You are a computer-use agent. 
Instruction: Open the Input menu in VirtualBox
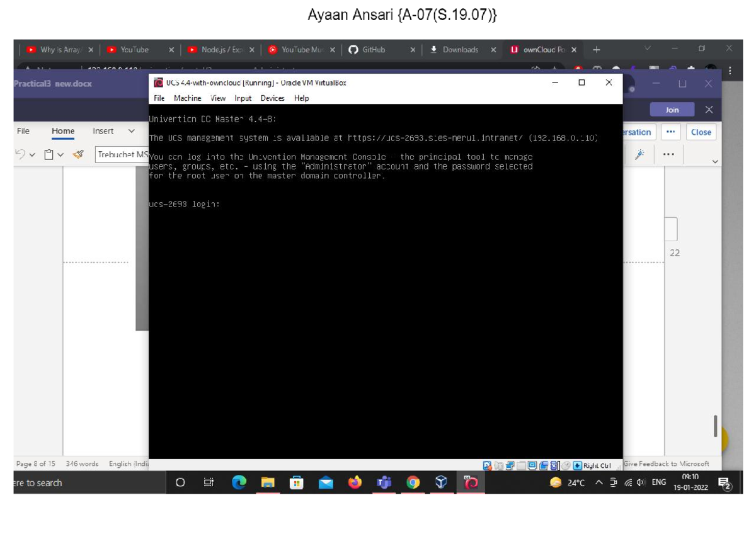coord(243,98)
